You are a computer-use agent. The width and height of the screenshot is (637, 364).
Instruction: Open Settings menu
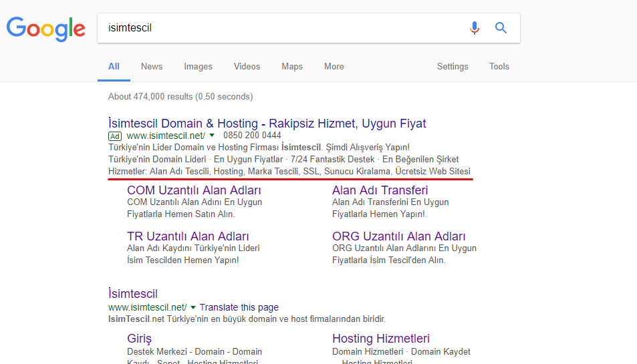(x=453, y=67)
